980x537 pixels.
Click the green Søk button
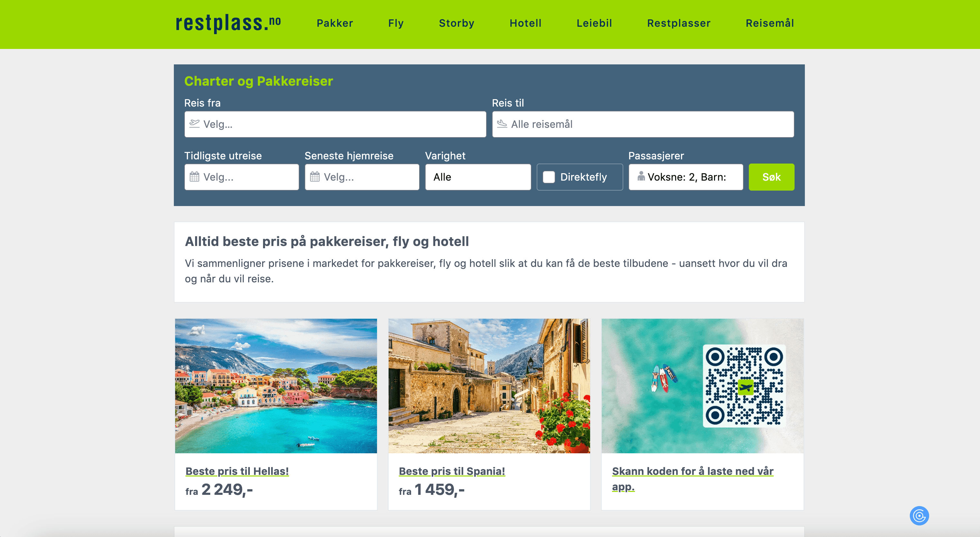click(771, 177)
